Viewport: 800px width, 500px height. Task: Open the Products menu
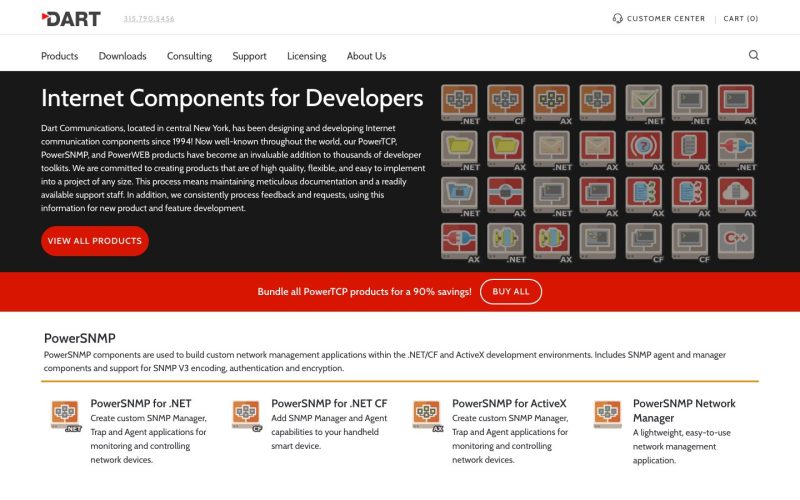point(60,56)
